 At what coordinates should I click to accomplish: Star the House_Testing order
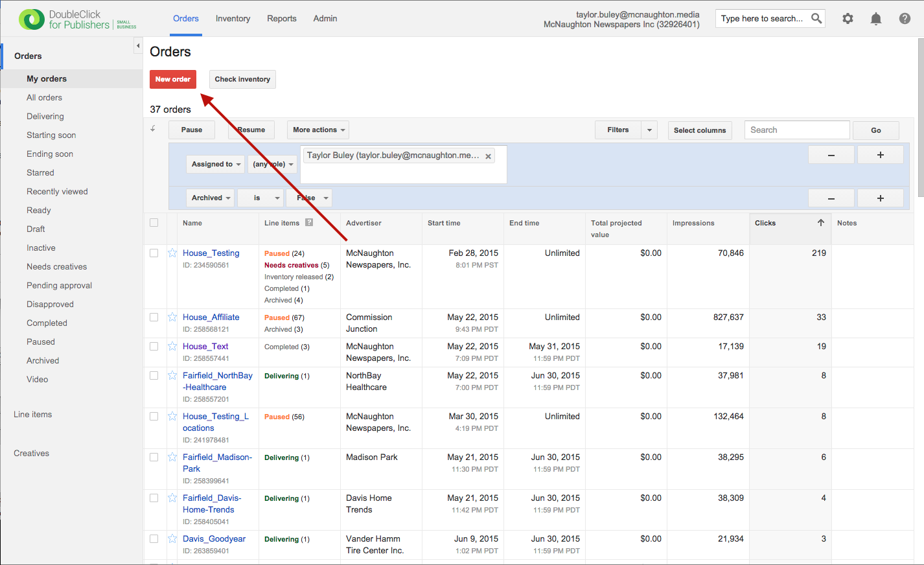click(x=172, y=253)
